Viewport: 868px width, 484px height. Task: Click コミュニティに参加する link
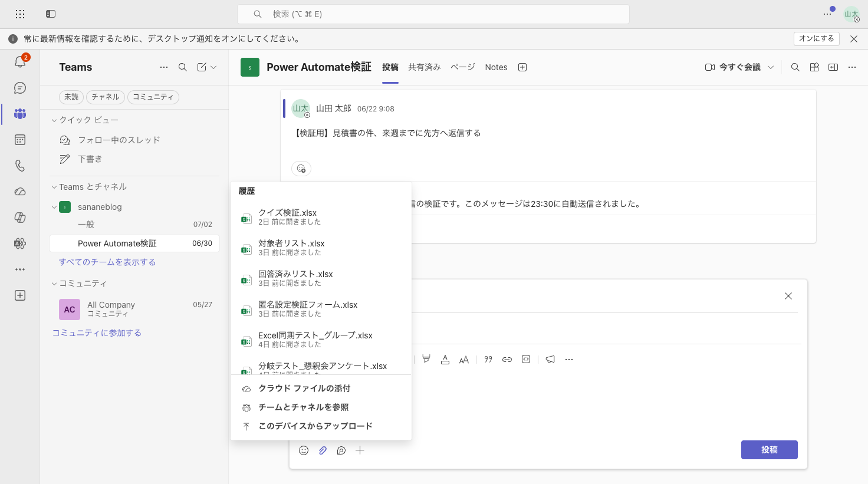pos(97,333)
